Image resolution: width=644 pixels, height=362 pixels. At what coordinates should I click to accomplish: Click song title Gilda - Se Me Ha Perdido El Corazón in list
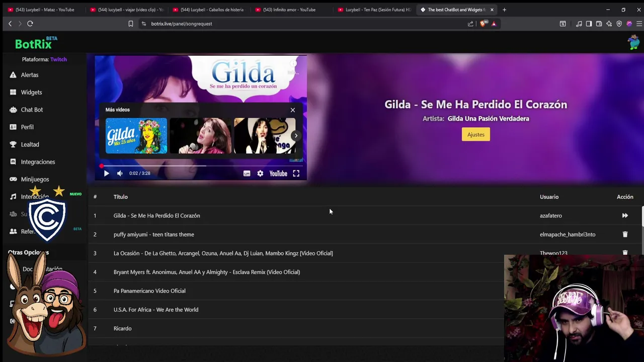[156, 216]
